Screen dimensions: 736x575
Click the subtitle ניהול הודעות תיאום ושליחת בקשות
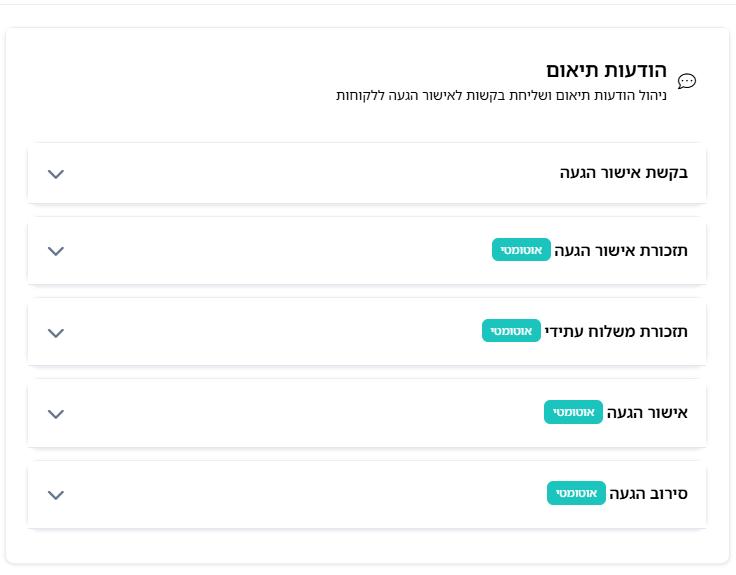[501, 96]
